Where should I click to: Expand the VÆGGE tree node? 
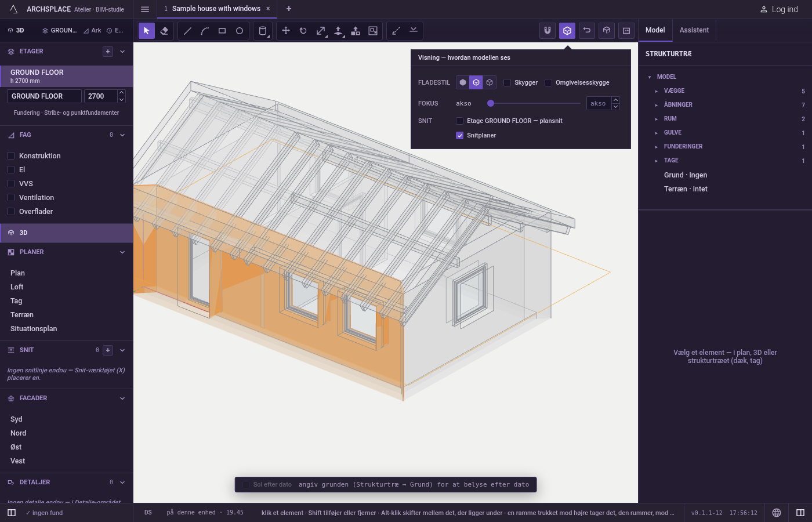[657, 91]
